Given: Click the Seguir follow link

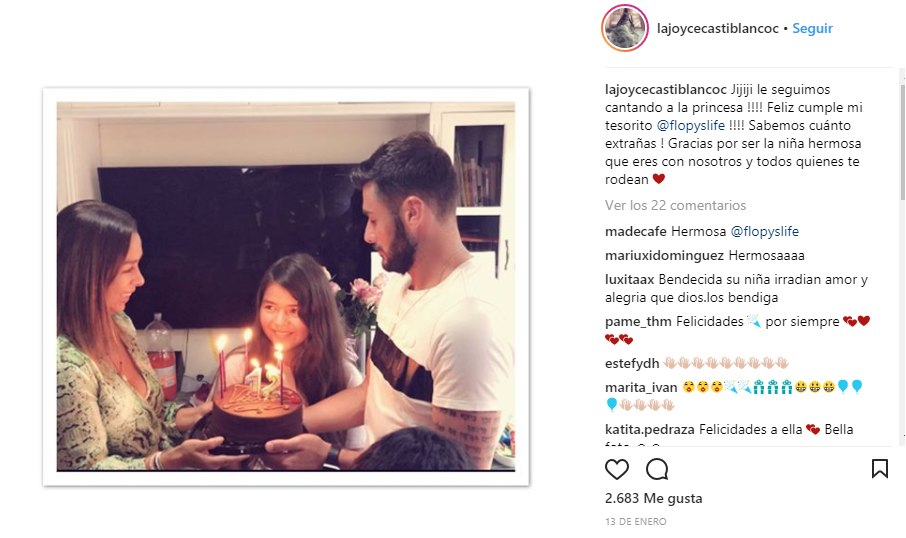Looking at the screenshot, I should pyautogui.click(x=812, y=28).
